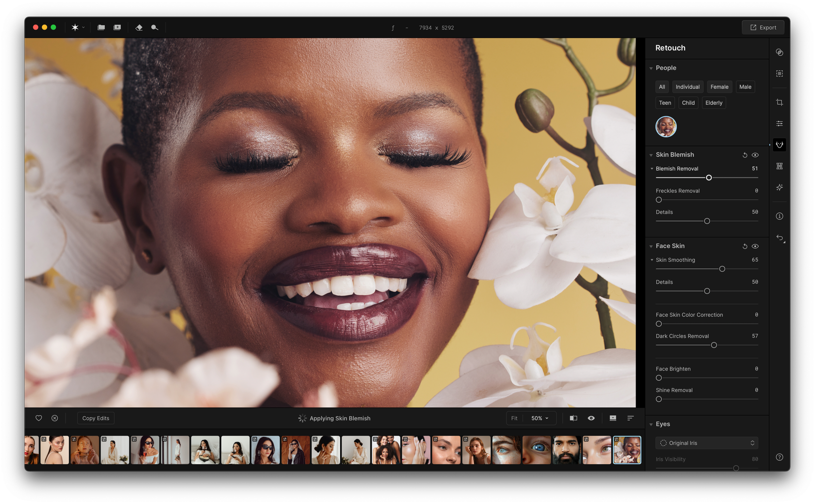Open the Crop tool in the right sidebar
Viewport: 815px width, 504px height.
tap(780, 102)
